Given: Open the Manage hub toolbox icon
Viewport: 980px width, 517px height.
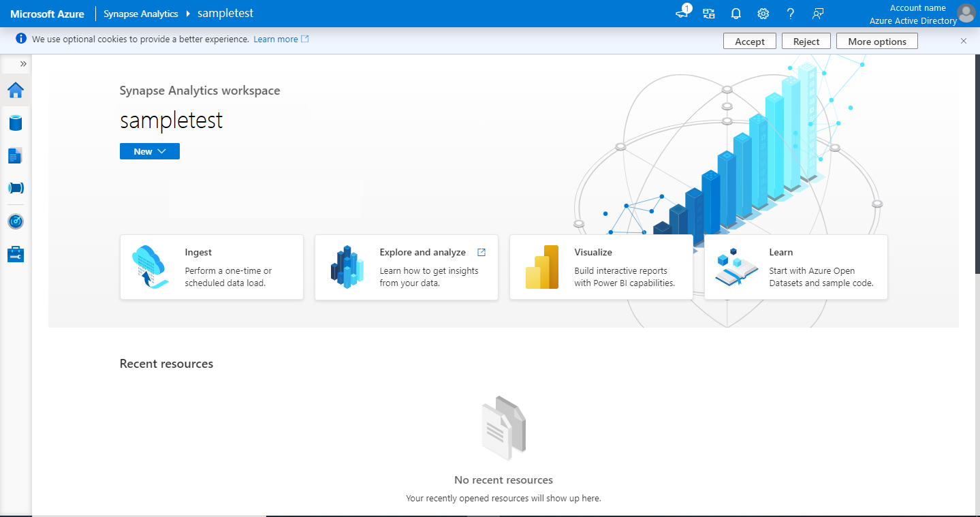Looking at the screenshot, I should click(16, 254).
